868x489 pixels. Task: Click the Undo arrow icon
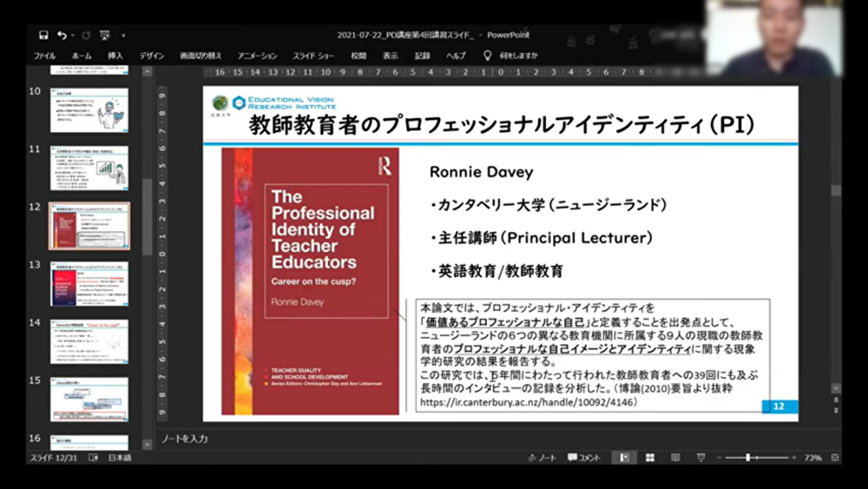point(62,36)
